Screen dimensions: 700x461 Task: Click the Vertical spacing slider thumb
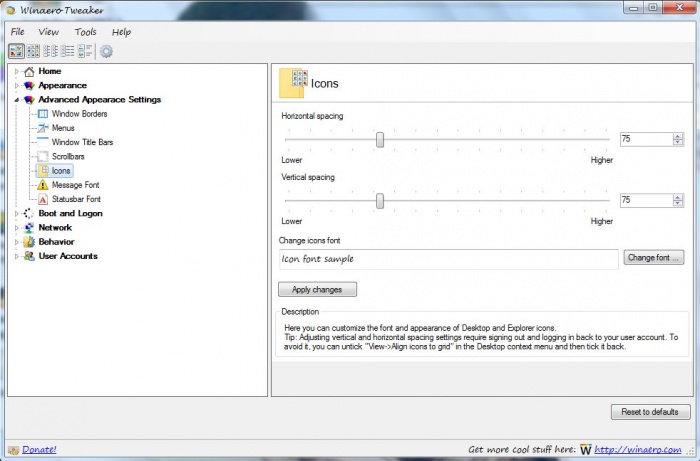[379, 201]
